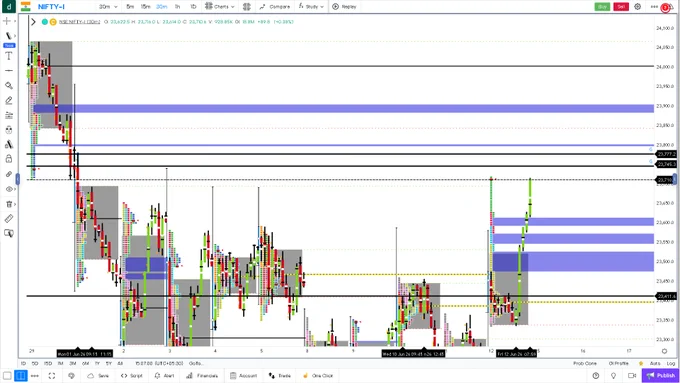This screenshot has width=680, height=383.
Task: Open Compare symbols
Action: (x=275, y=7)
